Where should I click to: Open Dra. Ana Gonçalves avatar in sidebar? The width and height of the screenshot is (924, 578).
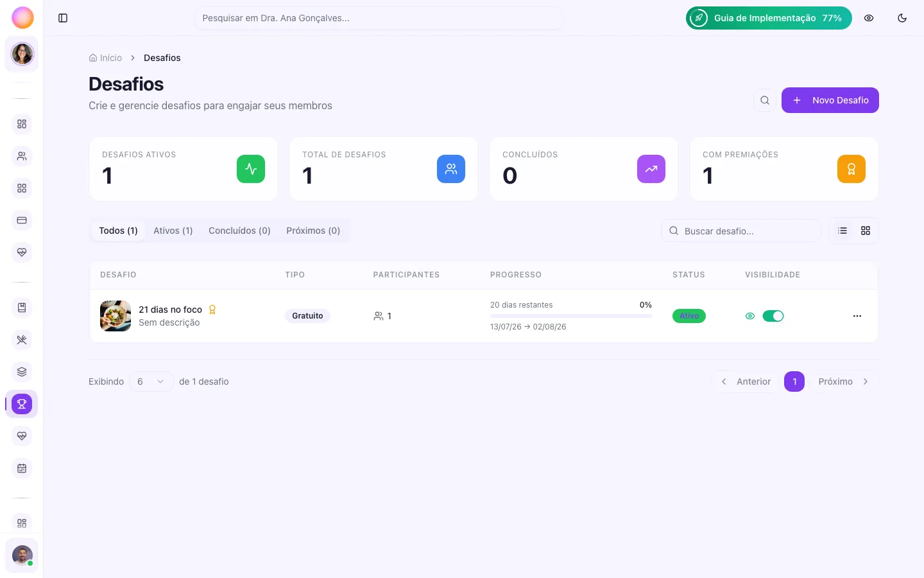pos(22,54)
